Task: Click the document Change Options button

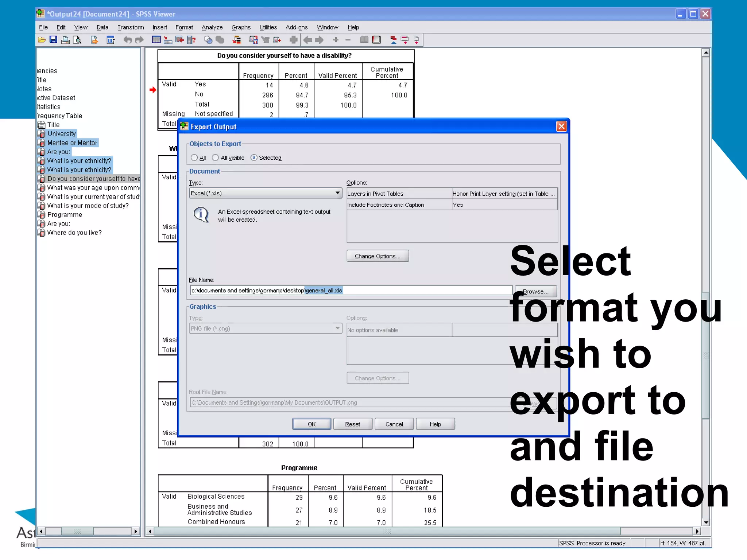Action: (x=378, y=256)
